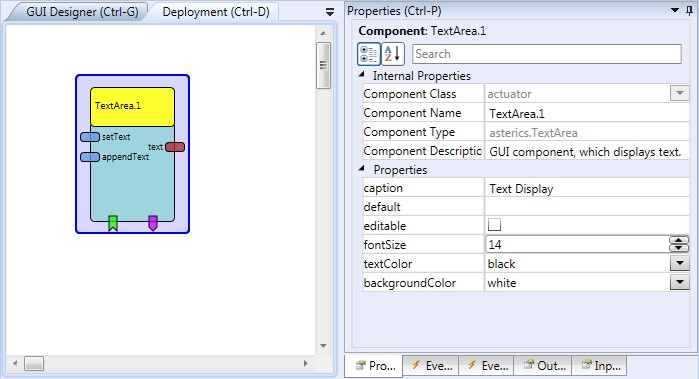This screenshot has width=699, height=379.
Task: Open the second Eve... events tab
Action: [487, 366]
